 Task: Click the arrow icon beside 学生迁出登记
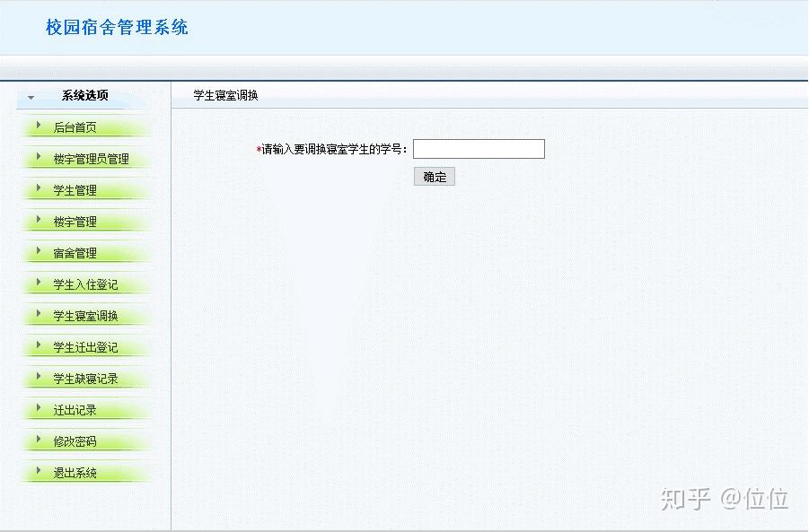click(38, 346)
